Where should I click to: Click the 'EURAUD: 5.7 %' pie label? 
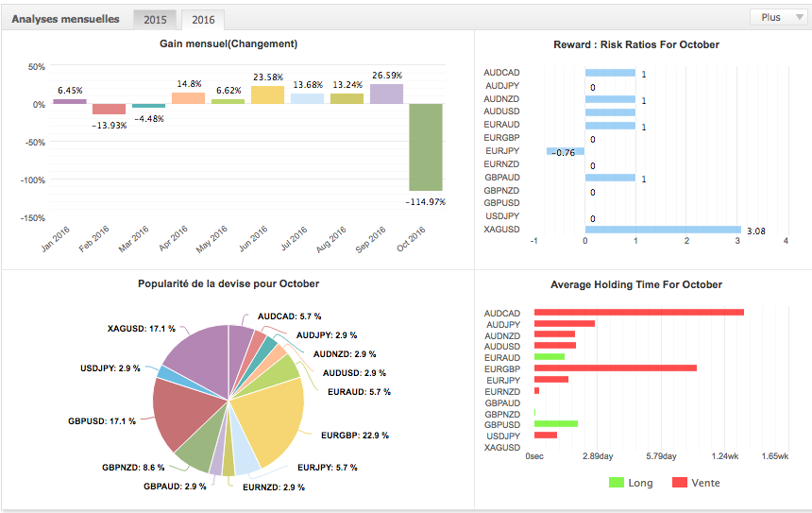click(359, 392)
